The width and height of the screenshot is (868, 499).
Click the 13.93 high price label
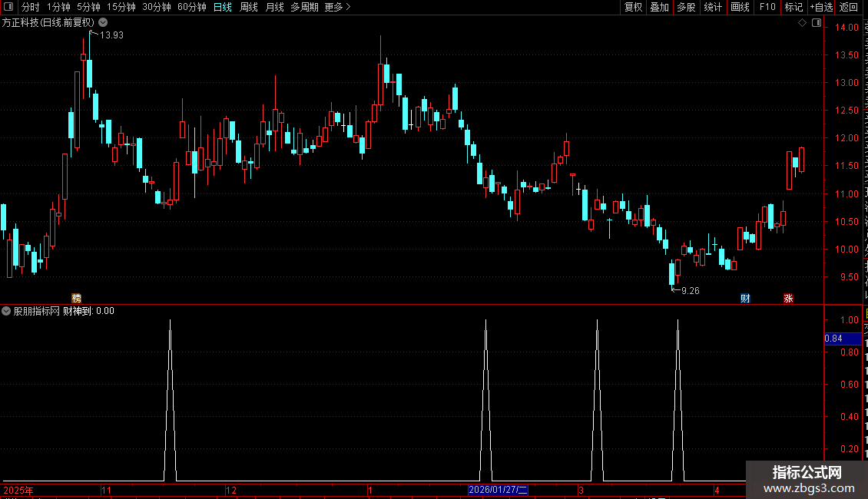point(111,35)
